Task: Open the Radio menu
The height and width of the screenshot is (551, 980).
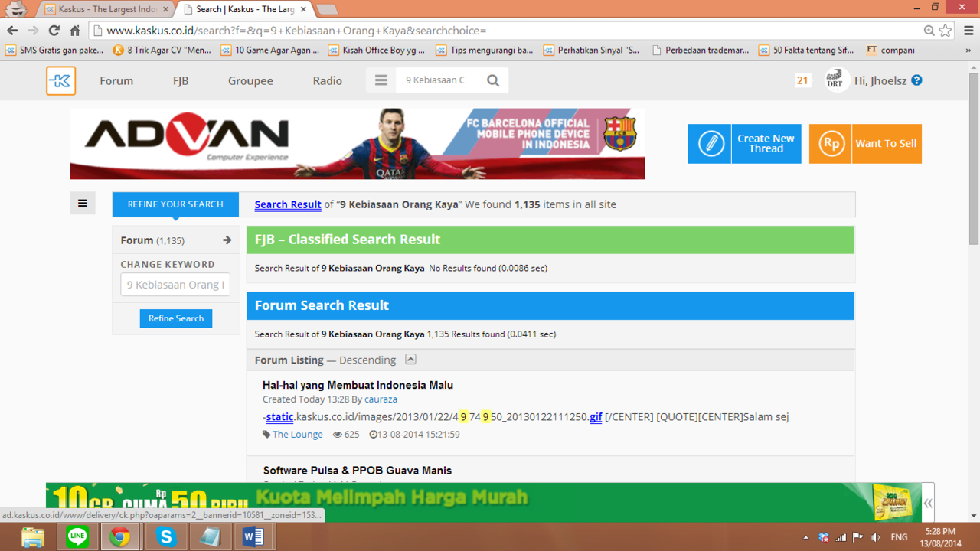Action: [x=328, y=80]
